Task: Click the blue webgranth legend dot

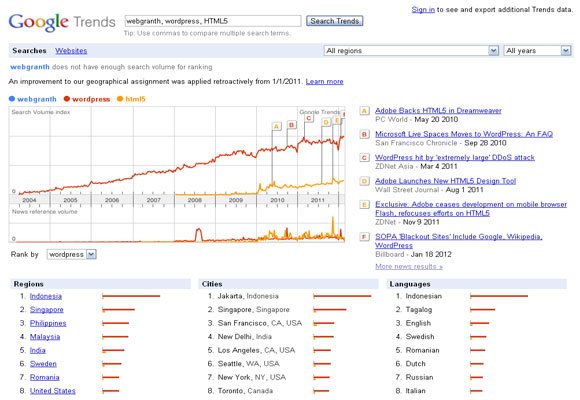Action: 12,99
